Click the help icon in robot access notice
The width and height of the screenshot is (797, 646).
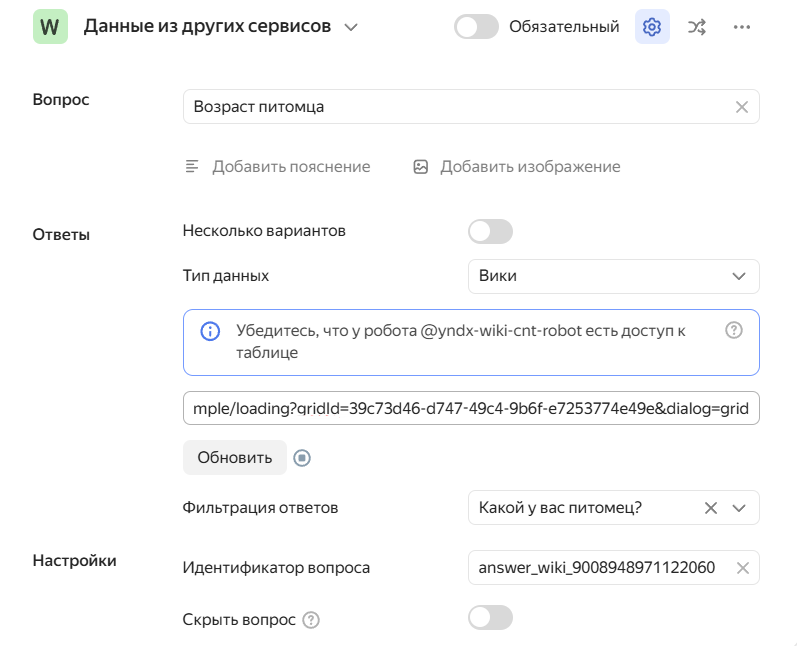coord(733,330)
